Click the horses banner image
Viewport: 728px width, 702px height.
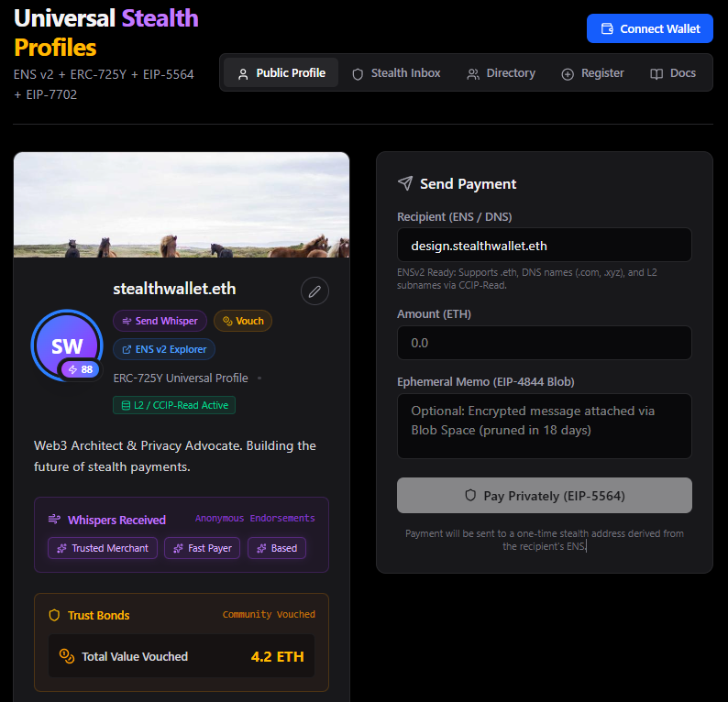(x=182, y=205)
